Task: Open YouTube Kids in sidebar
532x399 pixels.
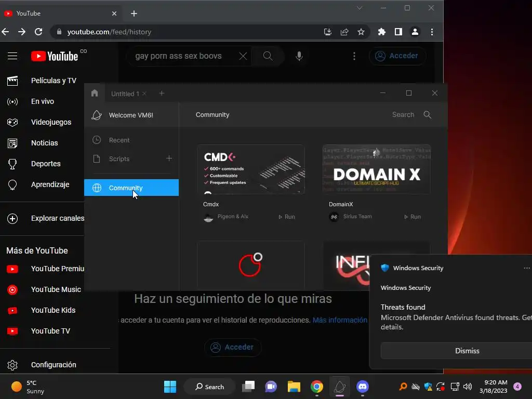Action: (x=42, y=310)
